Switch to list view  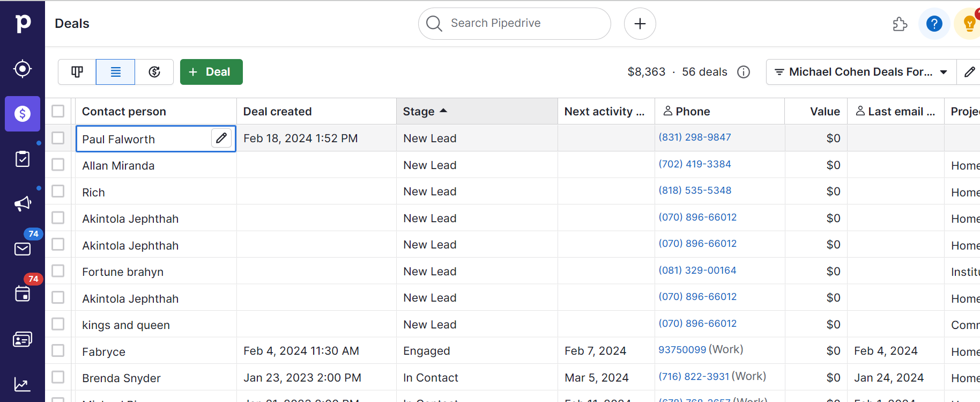click(116, 72)
